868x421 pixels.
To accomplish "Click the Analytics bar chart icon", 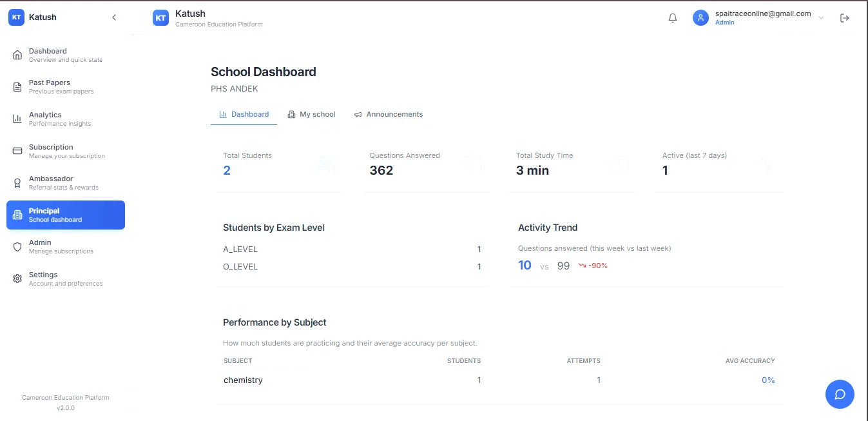I will [17, 119].
